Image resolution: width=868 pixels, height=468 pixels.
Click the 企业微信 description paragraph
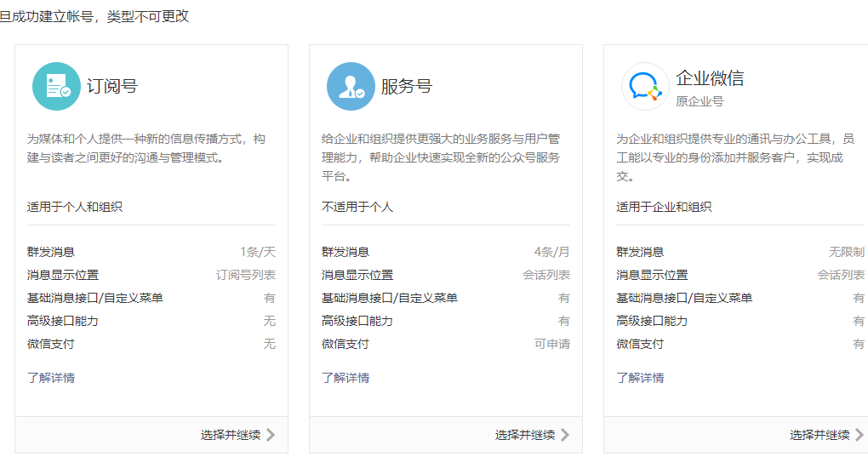pyautogui.click(x=735, y=158)
